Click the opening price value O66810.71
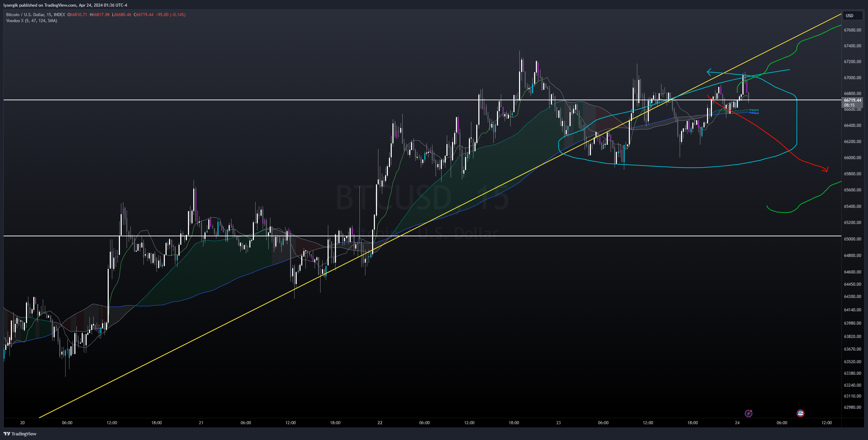Image resolution: width=868 pixels, height=440 pixels. 77,15
